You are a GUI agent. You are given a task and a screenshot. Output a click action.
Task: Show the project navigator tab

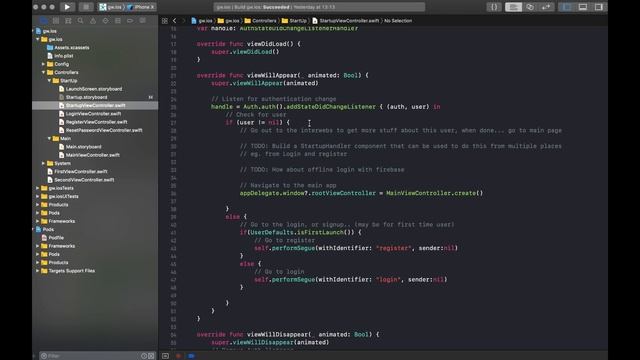pos(43,20)
